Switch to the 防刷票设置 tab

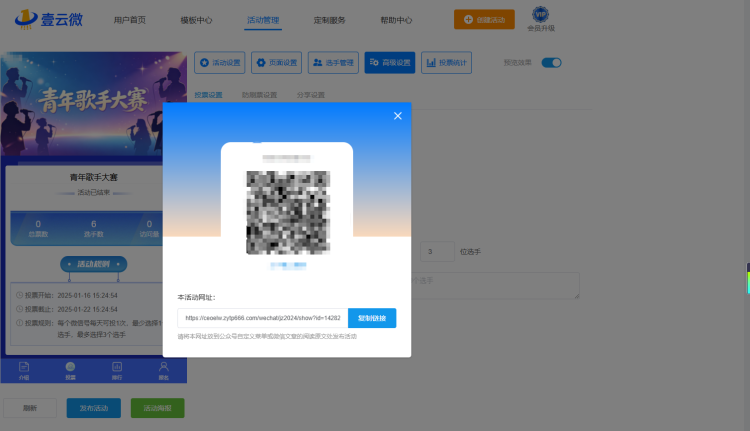pos(259,95)
